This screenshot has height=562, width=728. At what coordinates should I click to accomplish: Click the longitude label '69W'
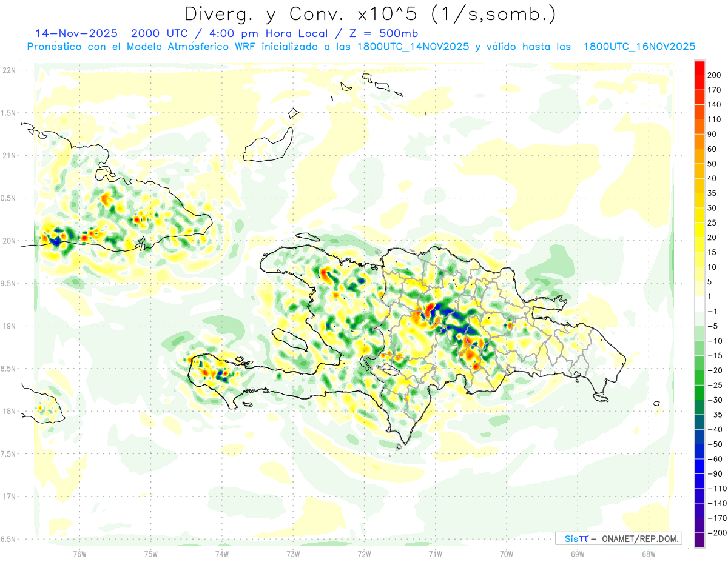578,553
